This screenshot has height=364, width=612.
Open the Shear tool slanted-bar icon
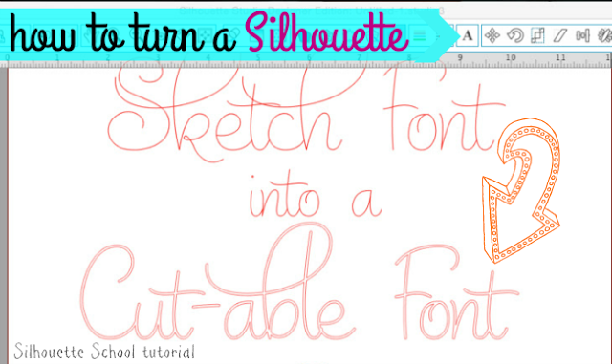[x=560, y=36]
